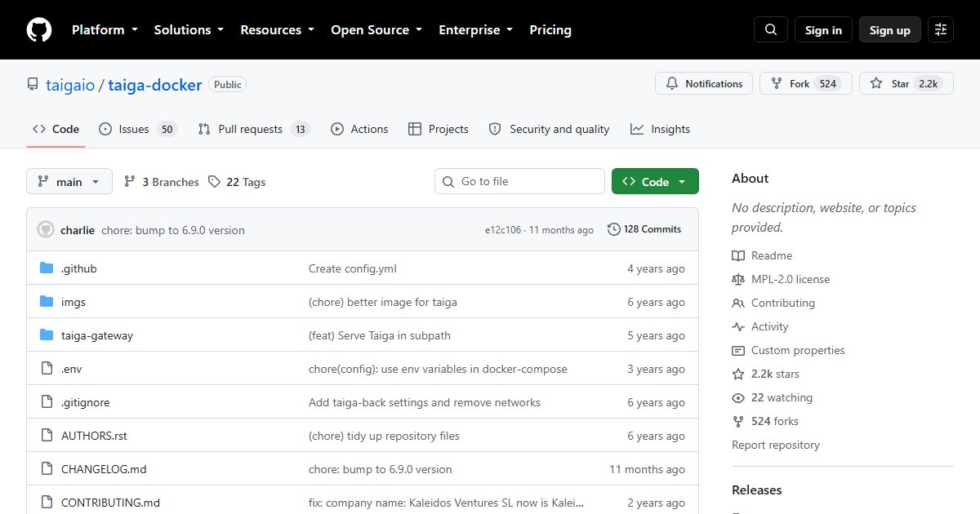Select the Code tab
This screenshot has height=514, width=980.
coord(56,129)
